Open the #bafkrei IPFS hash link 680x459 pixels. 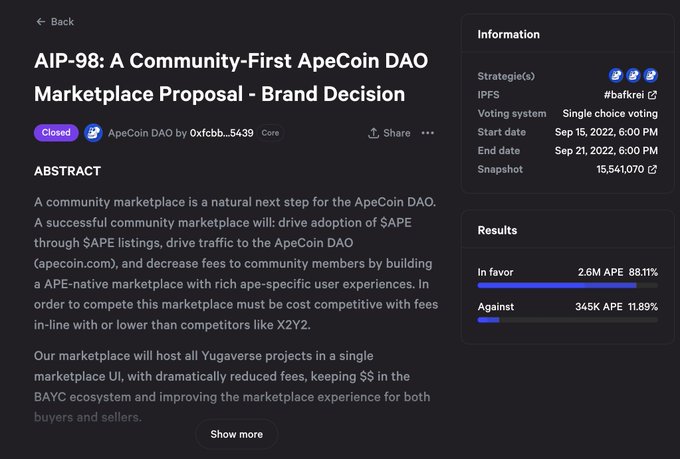[x=623, y=95]
